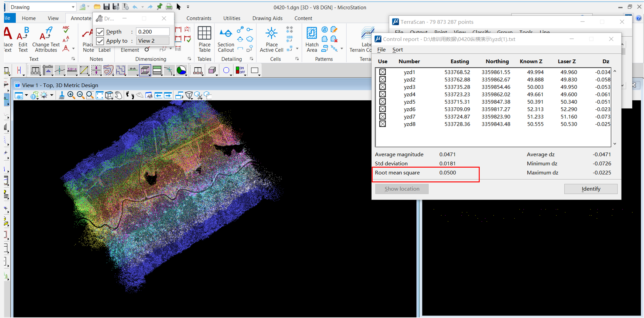Uncheck the Depth checkbox

click(x=100, y=32)
